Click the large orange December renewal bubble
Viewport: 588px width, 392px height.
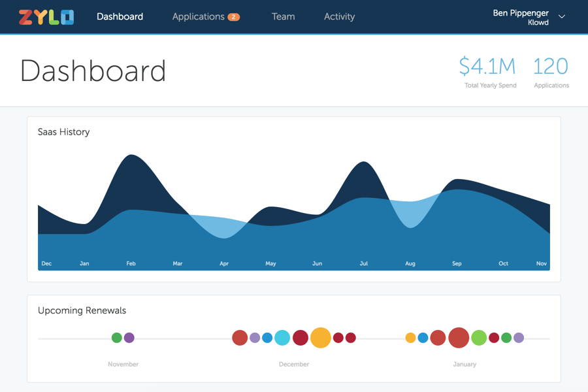click(320, 338)
